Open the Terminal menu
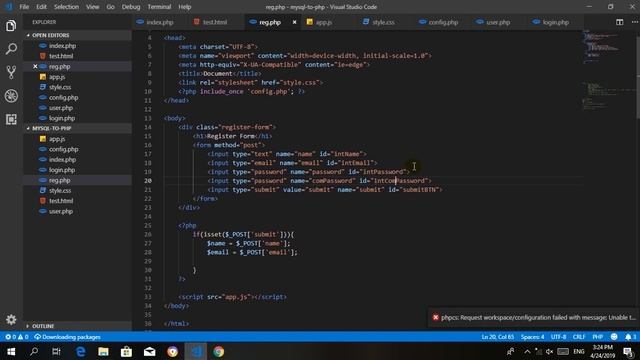This screenshot has height=360, width=640. (x=159, y=7)
